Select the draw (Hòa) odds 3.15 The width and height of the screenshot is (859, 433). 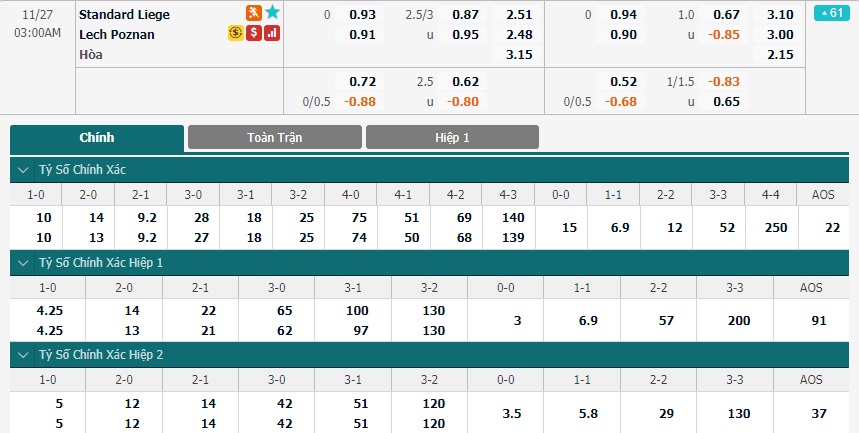(x=519, y=54)
